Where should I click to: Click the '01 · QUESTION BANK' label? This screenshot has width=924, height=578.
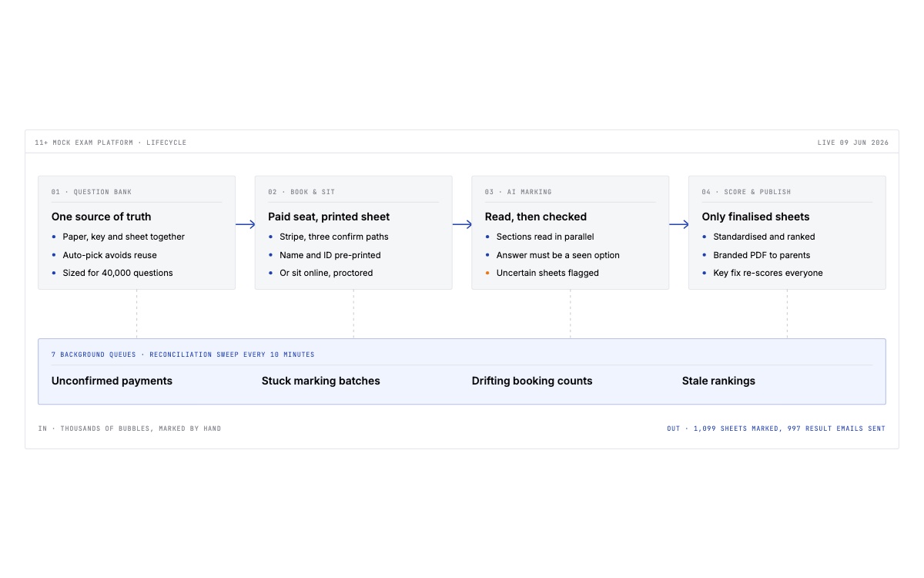[x=92, y=192]
